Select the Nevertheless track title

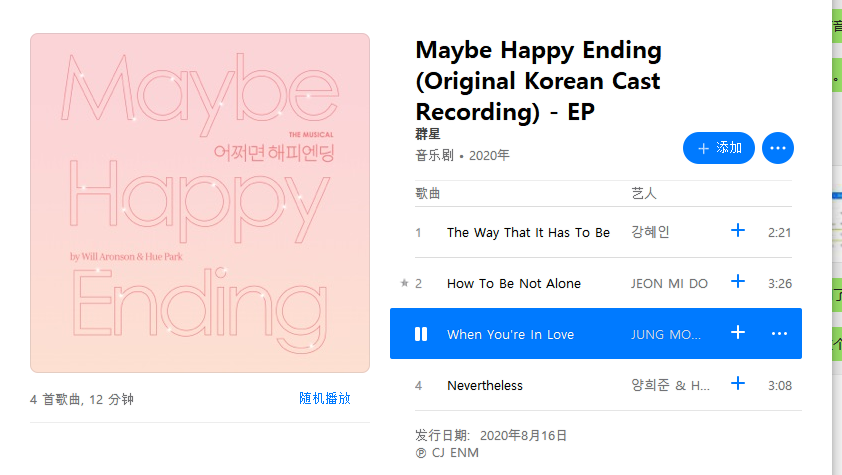pyautogui.click(x=485, y=385)
